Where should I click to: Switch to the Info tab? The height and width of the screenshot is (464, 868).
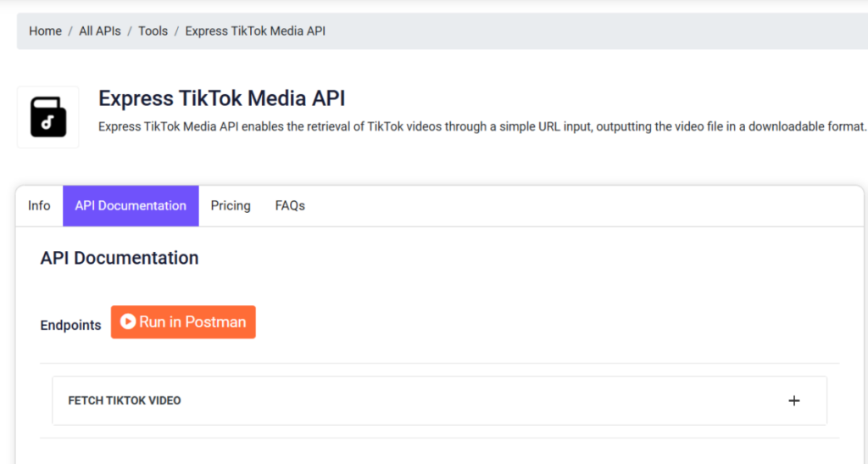pos(39,205)
